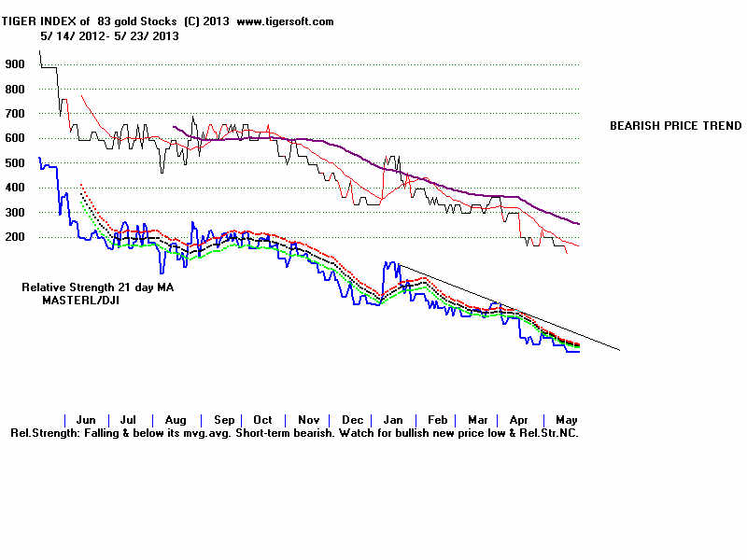Click the Jul month label on the axis

coord(128,420)
